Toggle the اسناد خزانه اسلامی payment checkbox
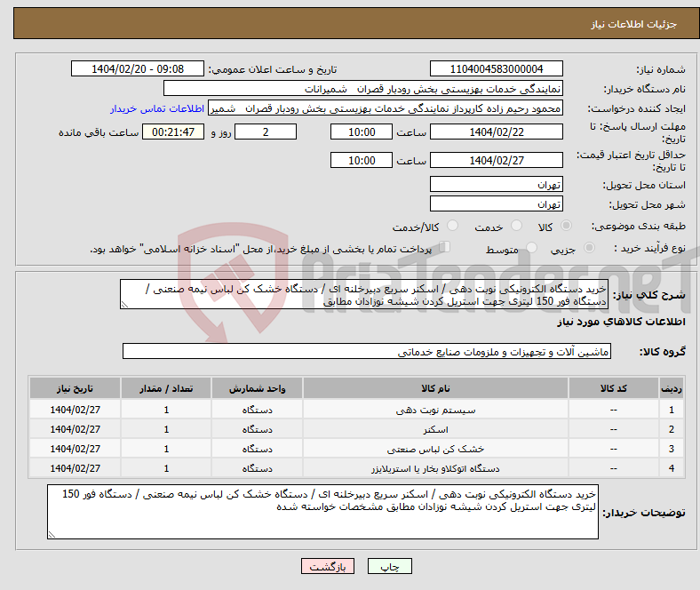Image resolution: width=700 pixels, height=590 pixels. point(445,246)
